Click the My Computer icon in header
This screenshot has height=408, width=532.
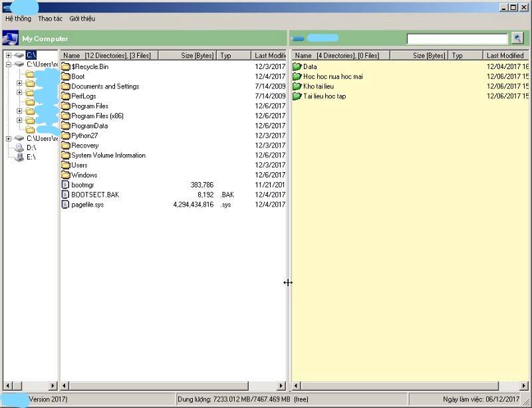[10, 39]
